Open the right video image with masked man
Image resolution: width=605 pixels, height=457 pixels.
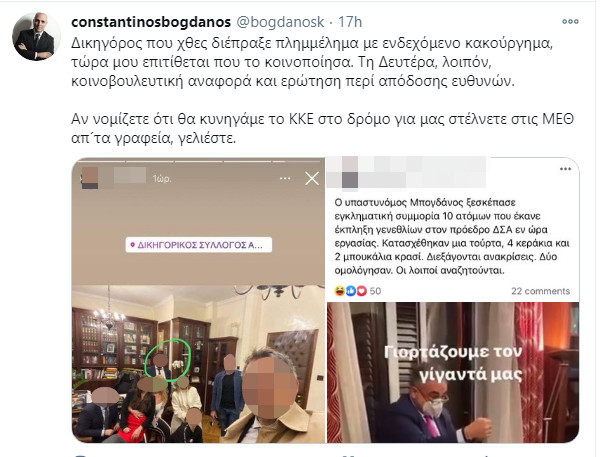[x=453, y=372]
